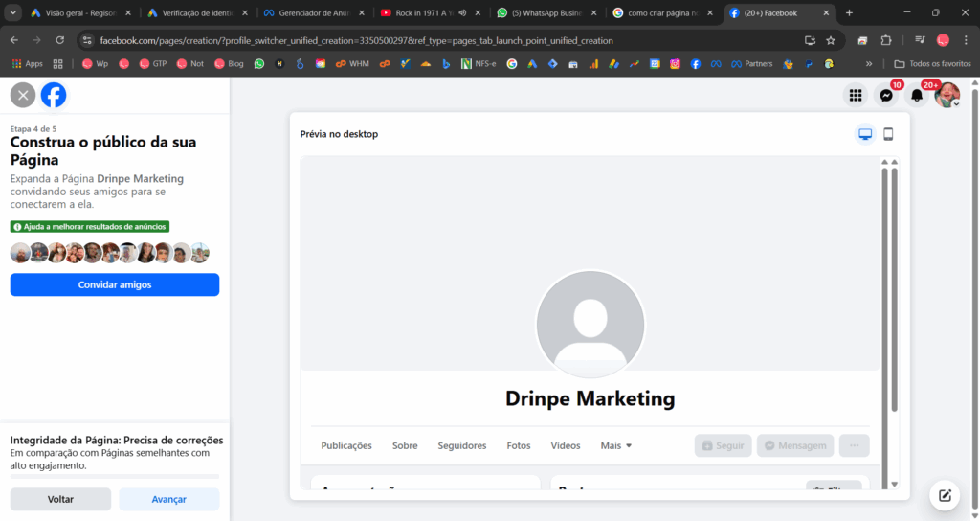Viewport: 980px width, 521px height.
Task: Open the Blog bookmark
Action: (229, 64)
